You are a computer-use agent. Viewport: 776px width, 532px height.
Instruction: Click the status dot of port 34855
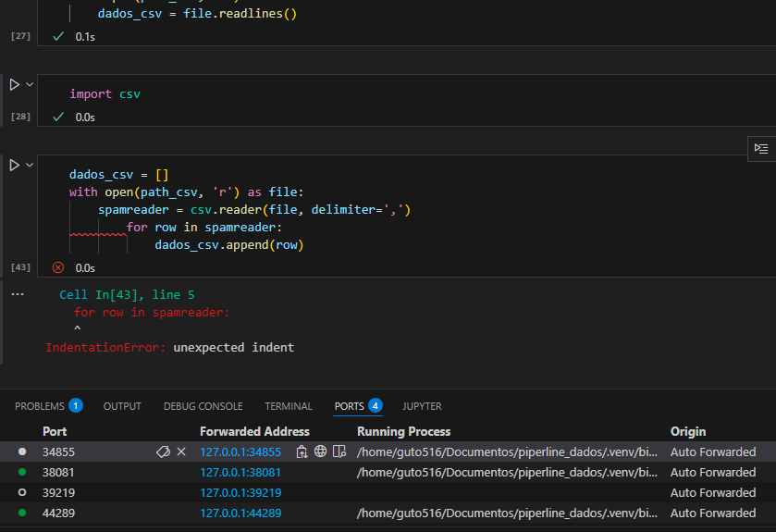point(22,452)
